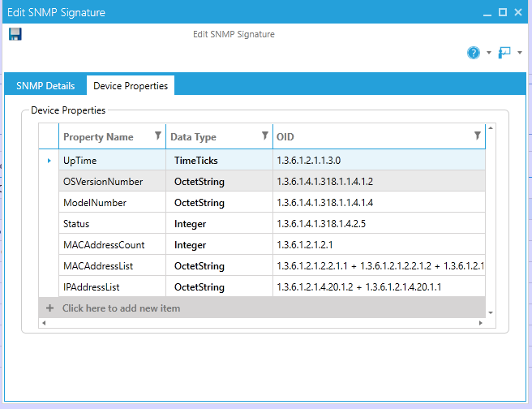Minimize the Edit SNMP Signature window
Image resolution: width=532 pixels, height=409 pixels.
487,13
